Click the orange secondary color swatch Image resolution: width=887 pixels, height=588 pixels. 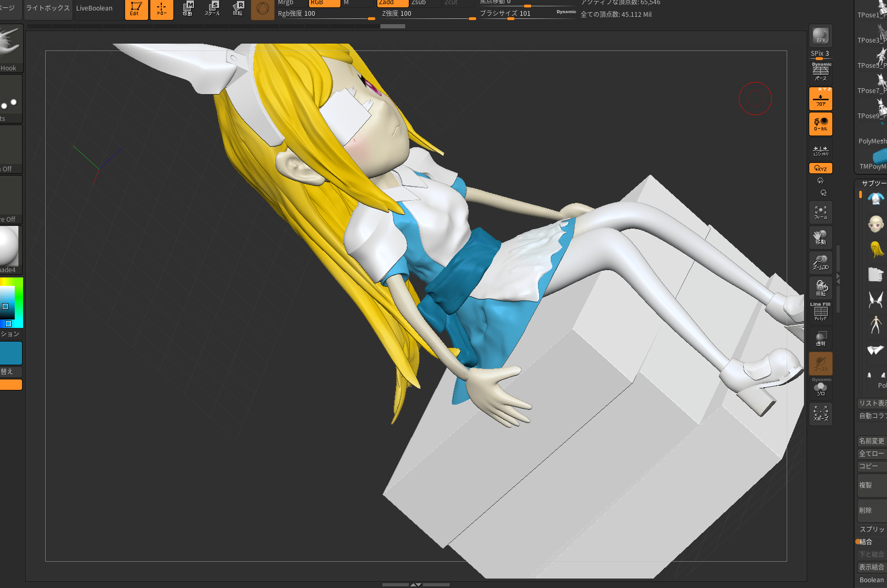pyautogui.click(x=11, y=385)
